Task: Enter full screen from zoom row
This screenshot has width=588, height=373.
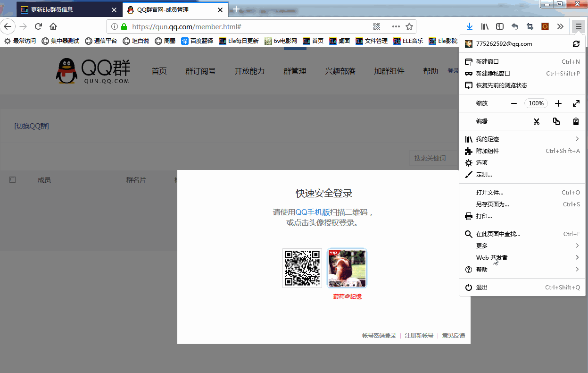Action: [x=576, y=103]
